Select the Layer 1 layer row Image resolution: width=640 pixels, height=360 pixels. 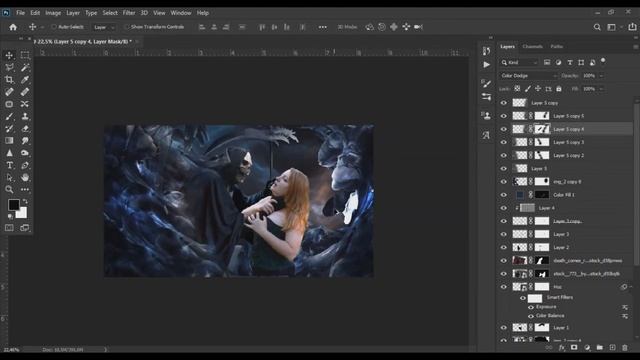(565, 327)
